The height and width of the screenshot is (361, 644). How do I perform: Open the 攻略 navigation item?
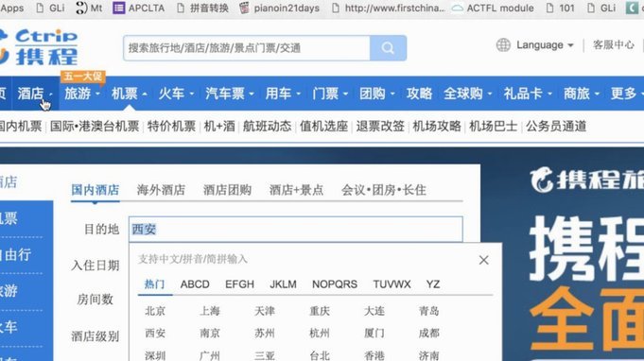tap(419, 94)
